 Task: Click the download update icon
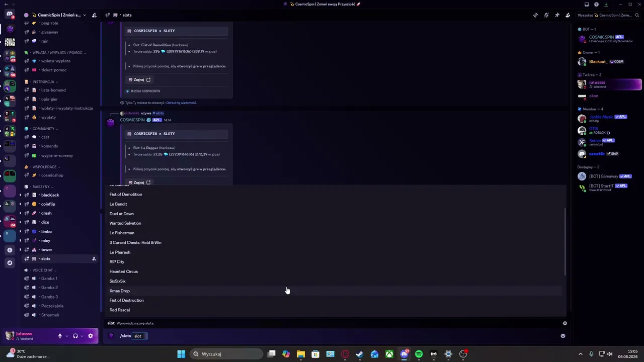[606, 5]
